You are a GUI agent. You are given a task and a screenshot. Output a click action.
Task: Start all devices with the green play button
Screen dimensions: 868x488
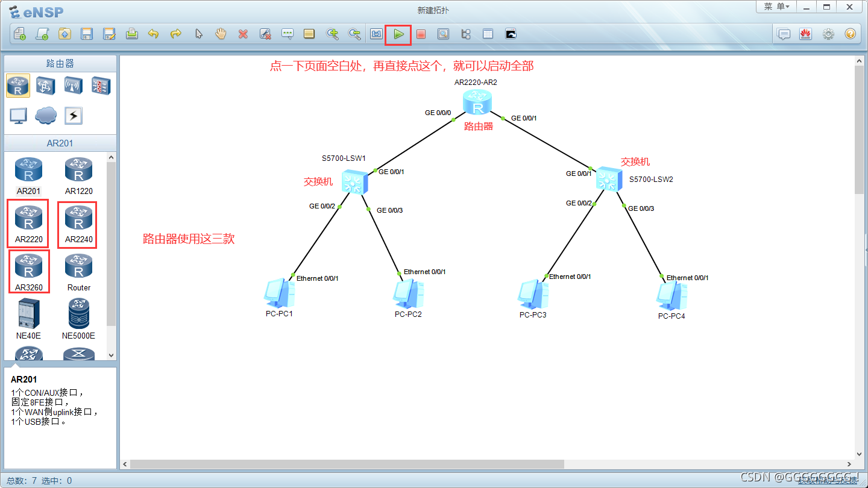point(398,34)
